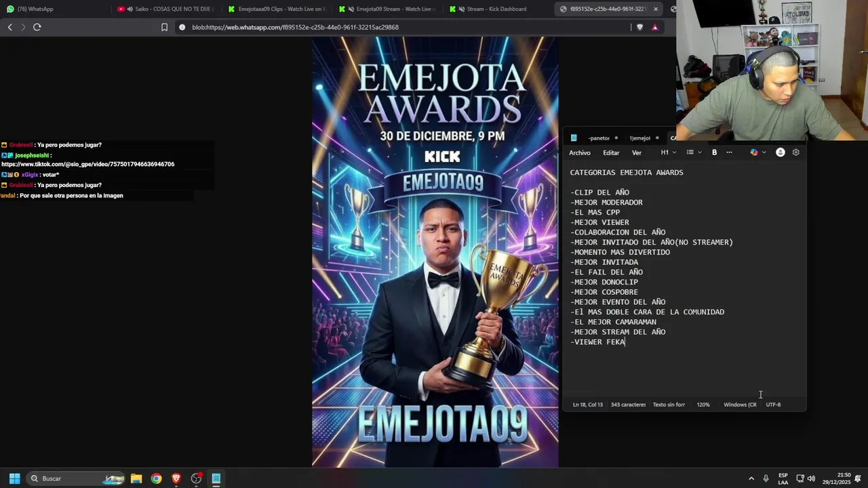868x488 pixels.
Task: Open File Explorer from the taskbar
Action: (x=136, y=479)
